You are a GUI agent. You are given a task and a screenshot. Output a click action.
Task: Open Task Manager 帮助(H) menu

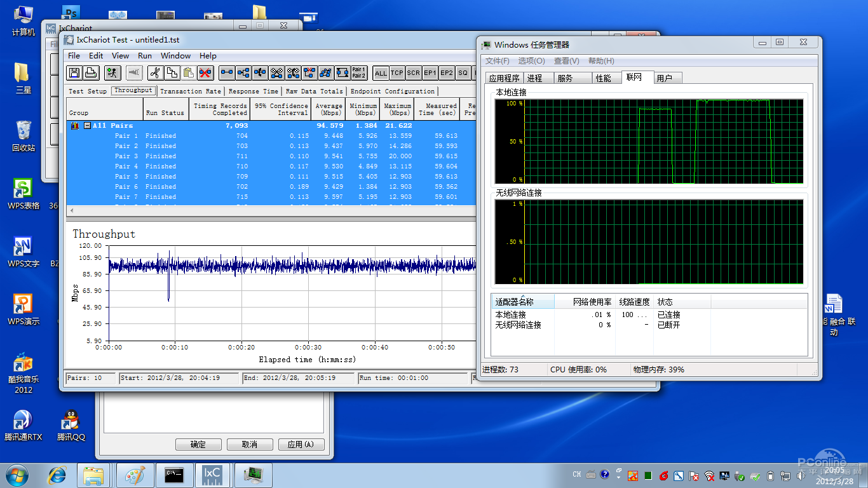(601, 61)
